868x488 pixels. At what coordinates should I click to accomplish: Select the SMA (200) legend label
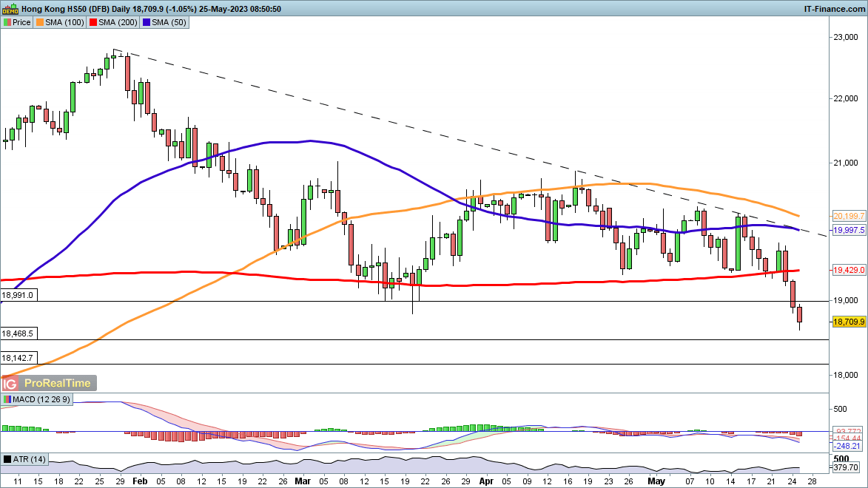118,23
